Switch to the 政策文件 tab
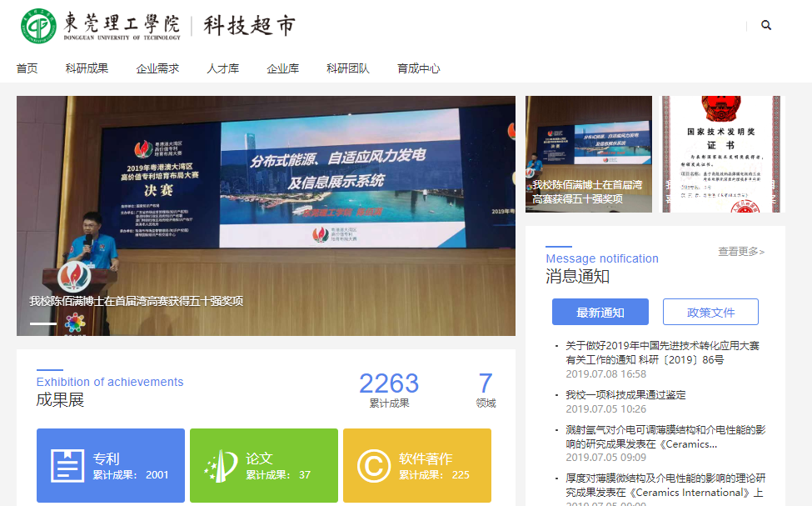 click(710, 313)
